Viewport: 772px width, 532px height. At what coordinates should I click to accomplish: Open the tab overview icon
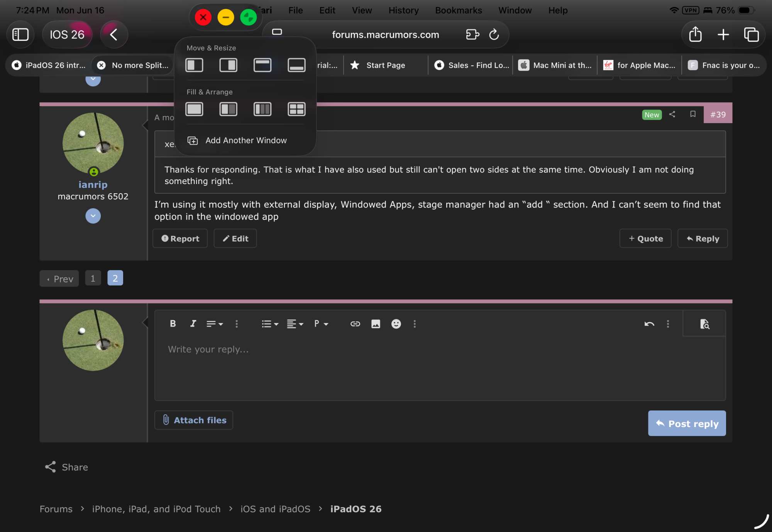[751, 35]
